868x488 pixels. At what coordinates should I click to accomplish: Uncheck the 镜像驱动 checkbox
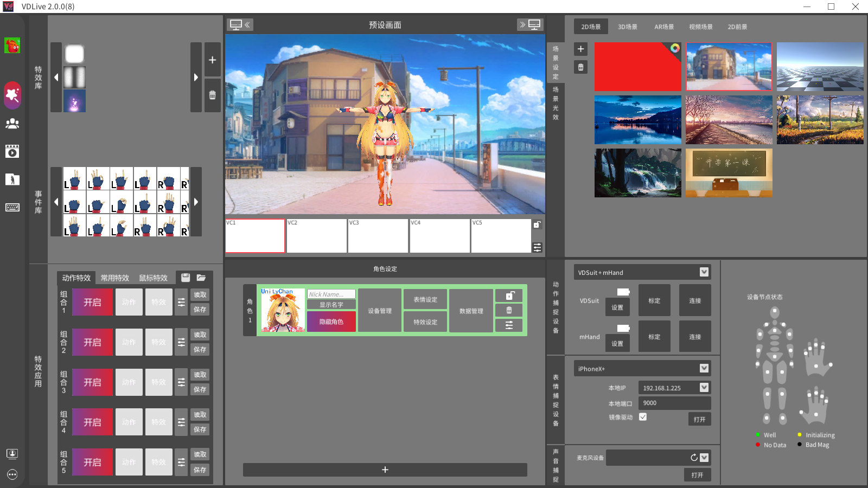(x=643, y=417)
